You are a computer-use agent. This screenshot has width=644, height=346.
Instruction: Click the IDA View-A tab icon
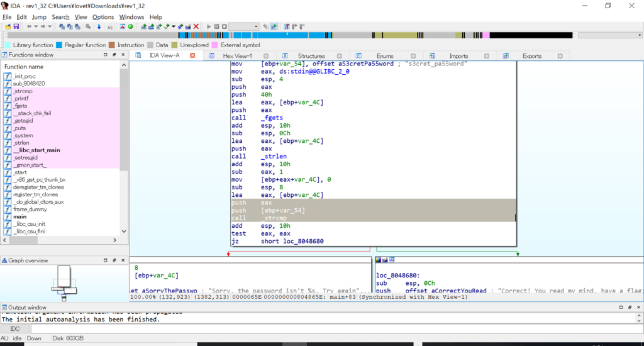(138, 55)
